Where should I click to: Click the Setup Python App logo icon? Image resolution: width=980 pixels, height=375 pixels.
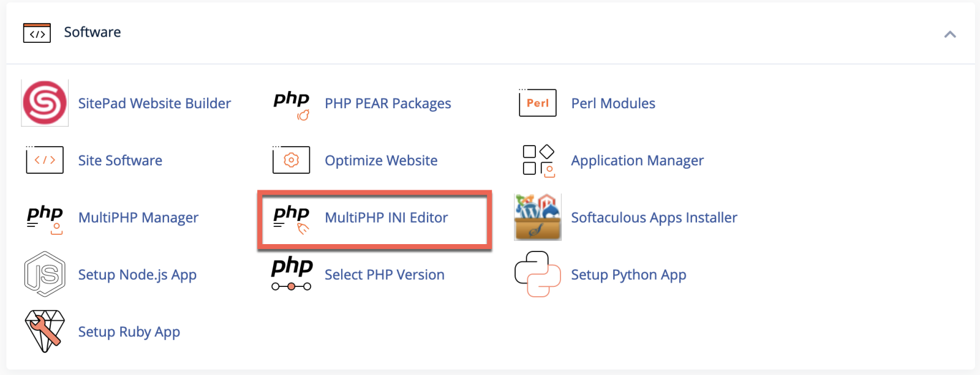coord(537,274)
